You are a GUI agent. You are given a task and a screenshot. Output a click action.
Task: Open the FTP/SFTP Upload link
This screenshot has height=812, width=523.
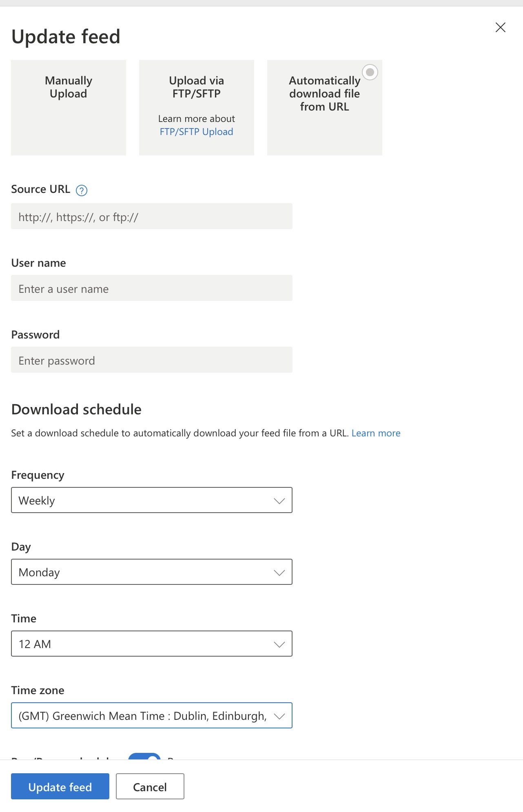coord(197,132)
